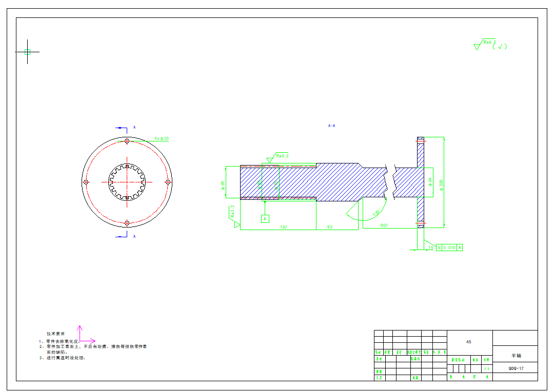Click the 907 length dimension

click(384, 225)
